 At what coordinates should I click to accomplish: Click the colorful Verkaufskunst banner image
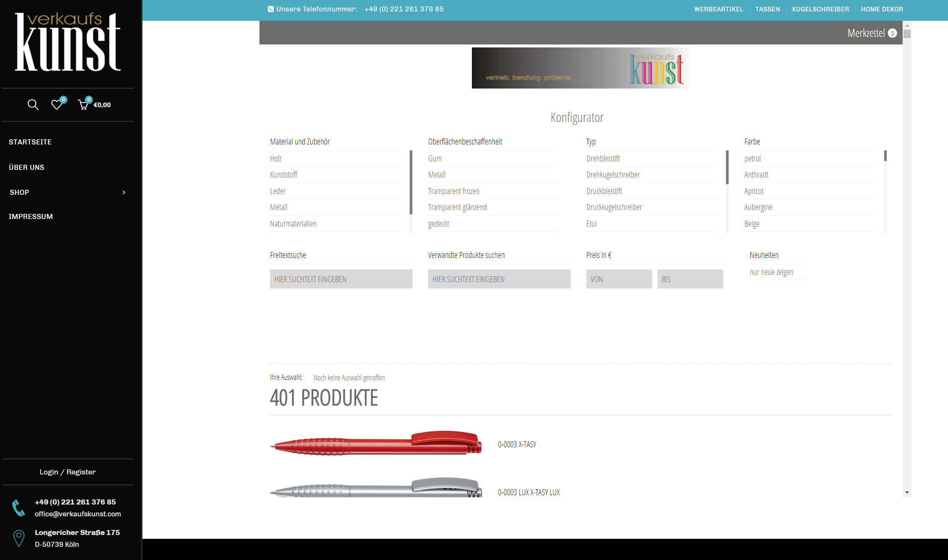(x=580, y=68)
